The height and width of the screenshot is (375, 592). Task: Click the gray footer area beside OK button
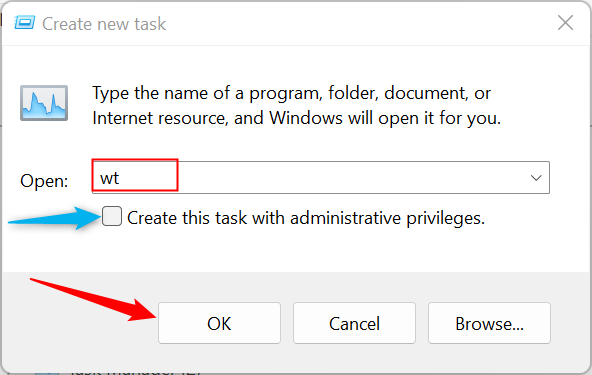pyautogui.click(x=79, y=340)
